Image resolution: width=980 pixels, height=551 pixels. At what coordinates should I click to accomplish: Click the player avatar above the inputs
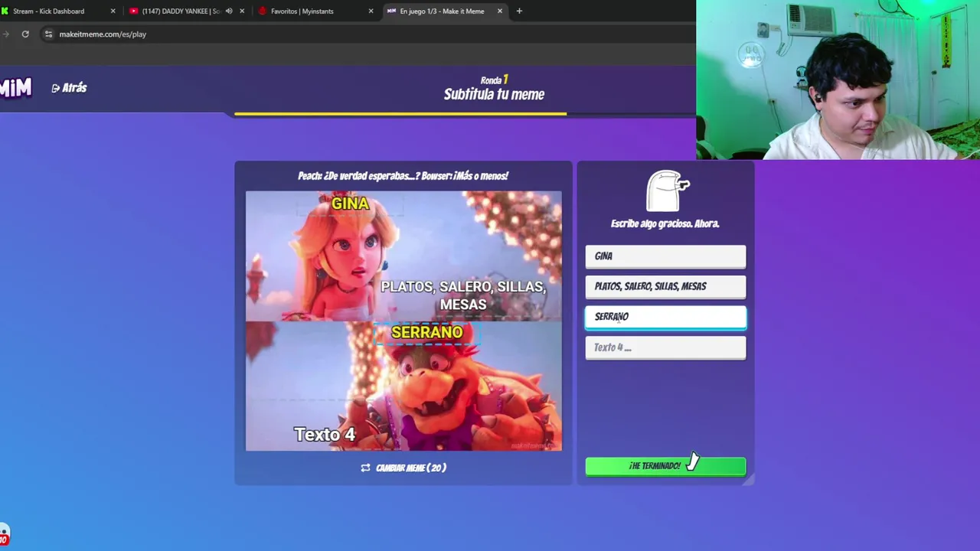coord(667,191)
